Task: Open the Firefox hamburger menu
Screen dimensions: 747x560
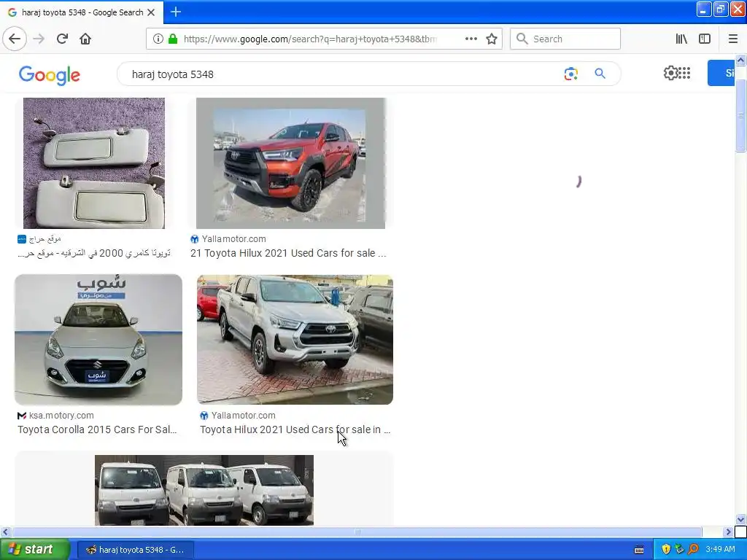Action: tap(733, 39)
